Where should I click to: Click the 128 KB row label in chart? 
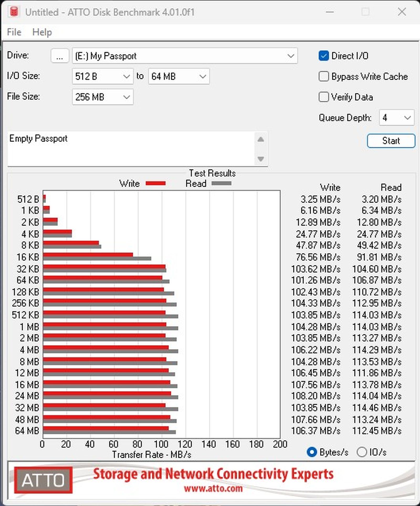pos(25,292)
